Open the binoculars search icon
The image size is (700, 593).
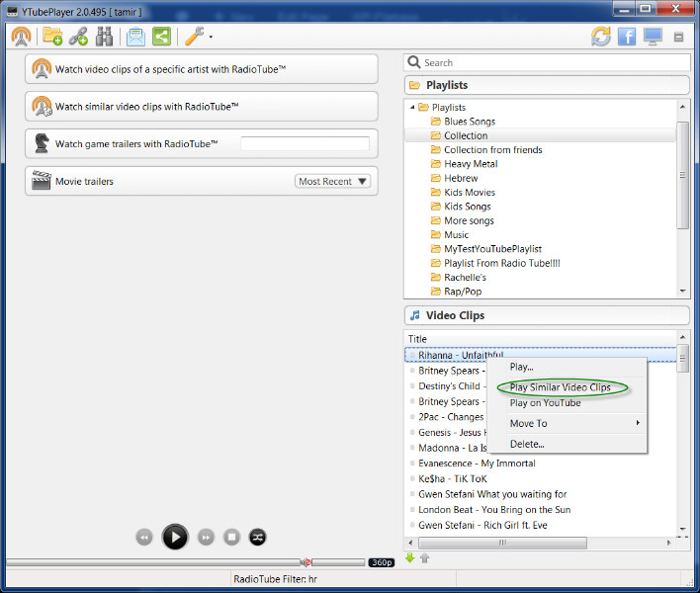104,37
